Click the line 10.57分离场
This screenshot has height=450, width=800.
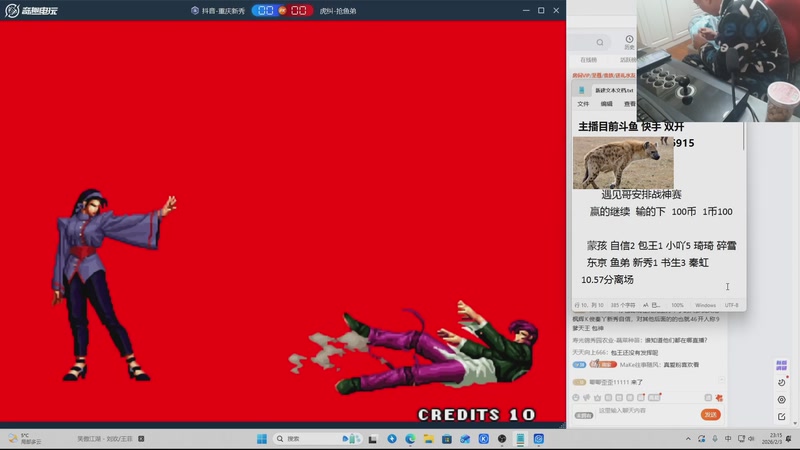607,280
